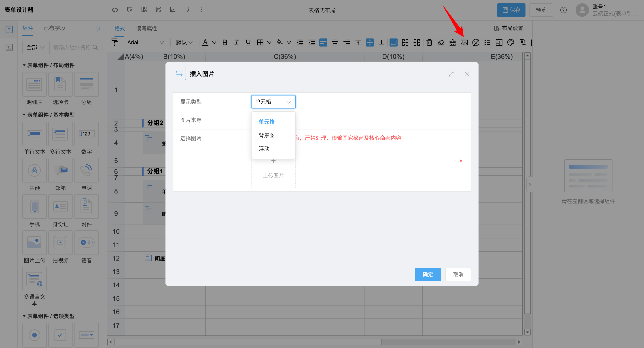The height and width of the screenshot is (348, 644).
Task: Switch to the 组件 tab
Action: point(28,28)
